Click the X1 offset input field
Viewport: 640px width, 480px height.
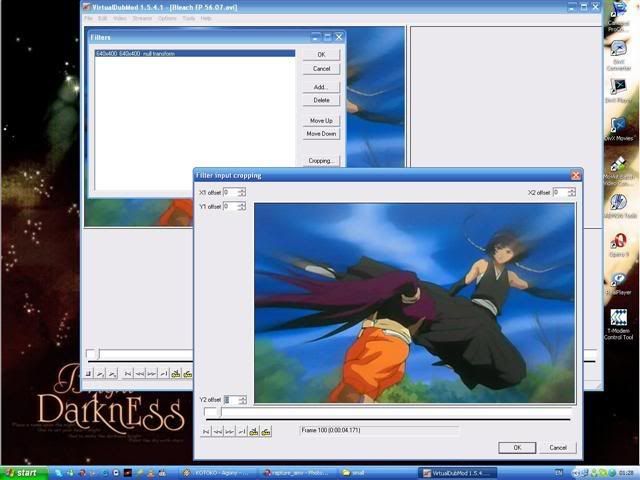click(231, 192)
